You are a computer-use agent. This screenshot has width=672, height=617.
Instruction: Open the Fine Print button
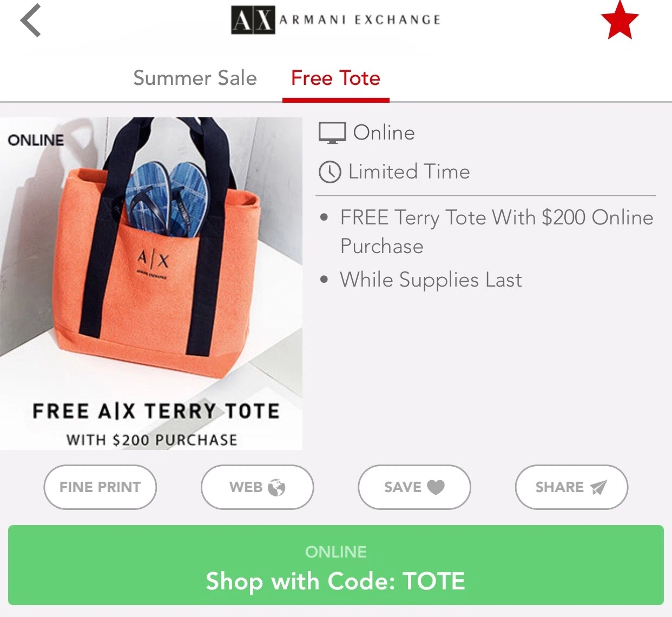[100, 487]
